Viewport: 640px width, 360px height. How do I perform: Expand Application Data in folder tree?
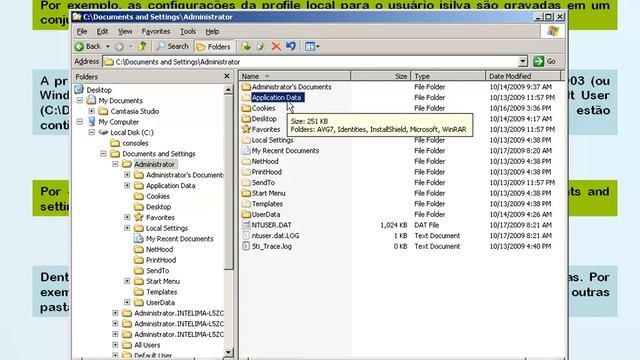coord(127,185)
